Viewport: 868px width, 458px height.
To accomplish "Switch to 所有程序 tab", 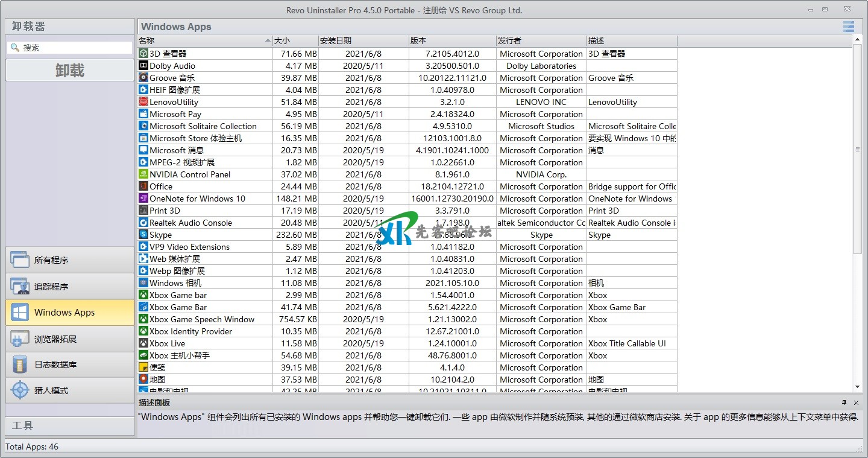I will tap(70, 260).
